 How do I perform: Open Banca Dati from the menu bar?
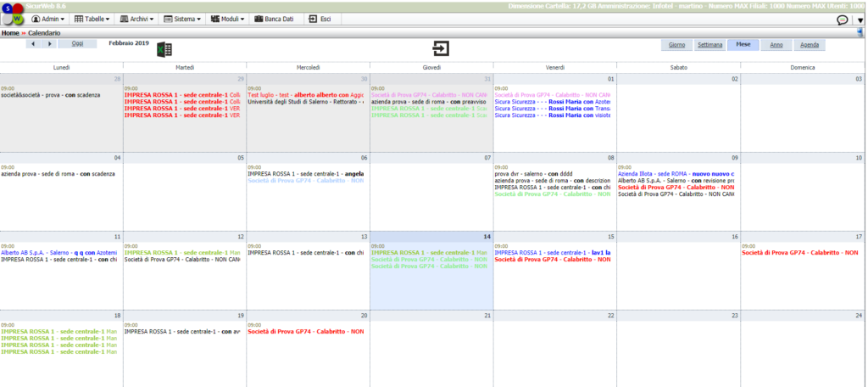(274, 19)
